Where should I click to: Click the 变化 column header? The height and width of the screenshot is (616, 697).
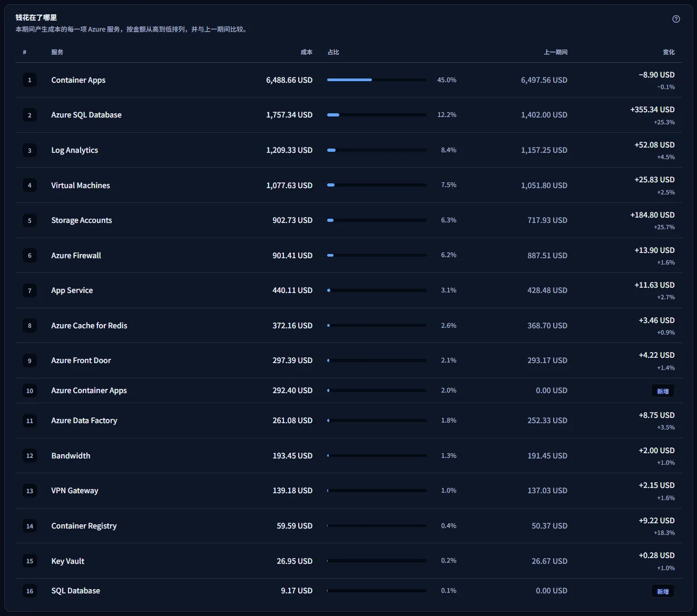pos(669,52)
